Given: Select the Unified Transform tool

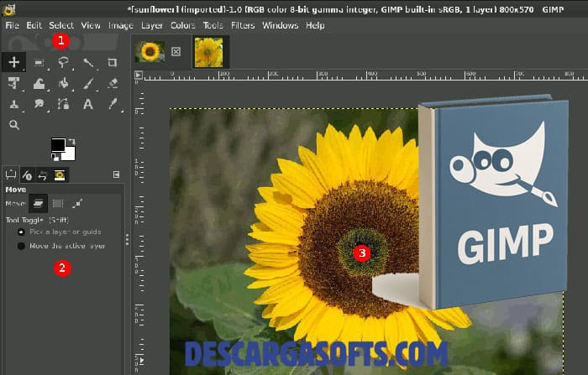Looking at the screenshot, I should (x=14, y=83).
